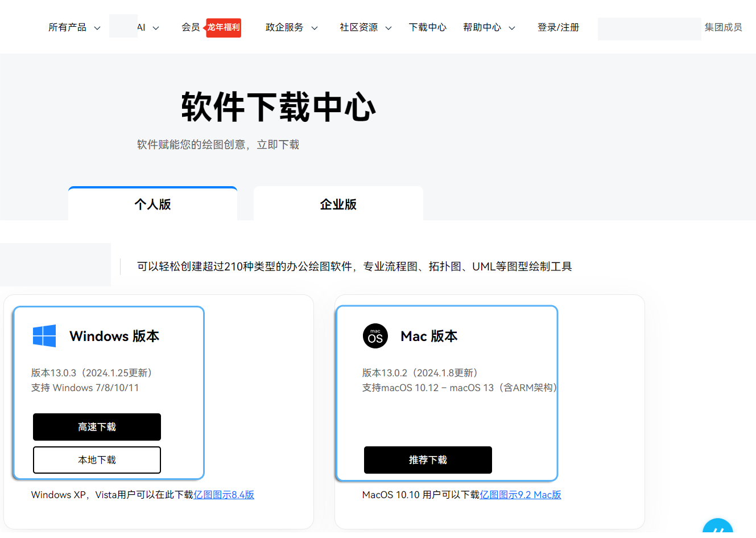Click the 高速下载 button
This screenshot has height=538, width=756.
point(97,427)
